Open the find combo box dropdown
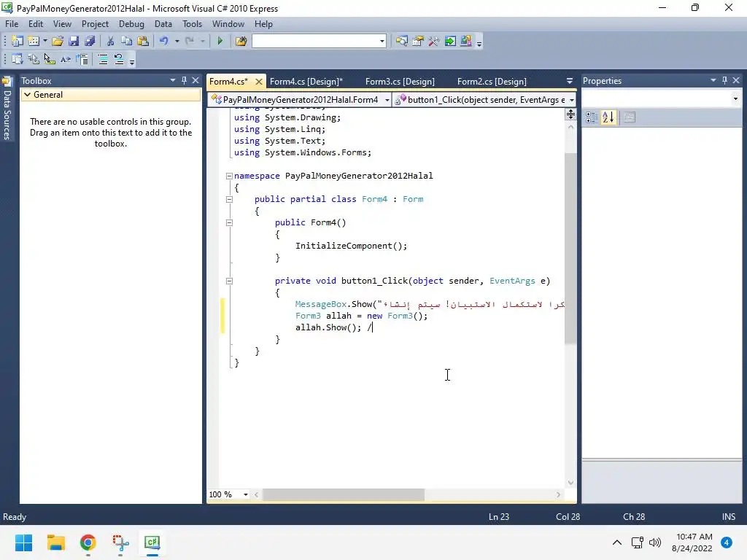The width and height of the screenshot is (747, 560). click(x=382, y=42)
